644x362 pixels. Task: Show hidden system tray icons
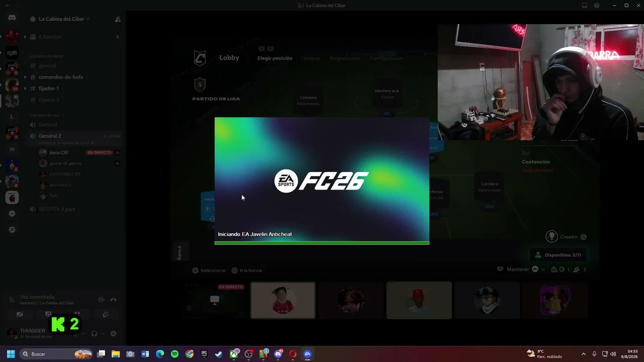click(583, 354)
